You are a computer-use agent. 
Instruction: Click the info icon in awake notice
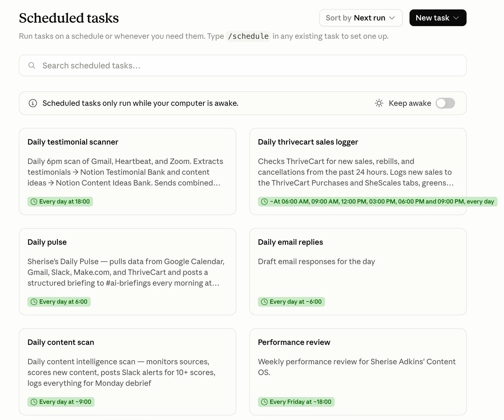point(33,103)
